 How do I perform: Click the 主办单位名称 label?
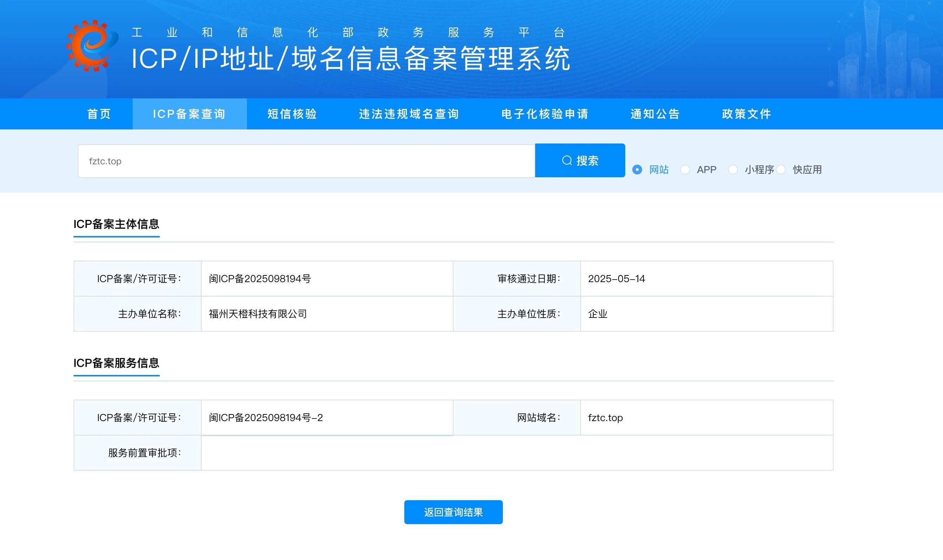(150, 314)
